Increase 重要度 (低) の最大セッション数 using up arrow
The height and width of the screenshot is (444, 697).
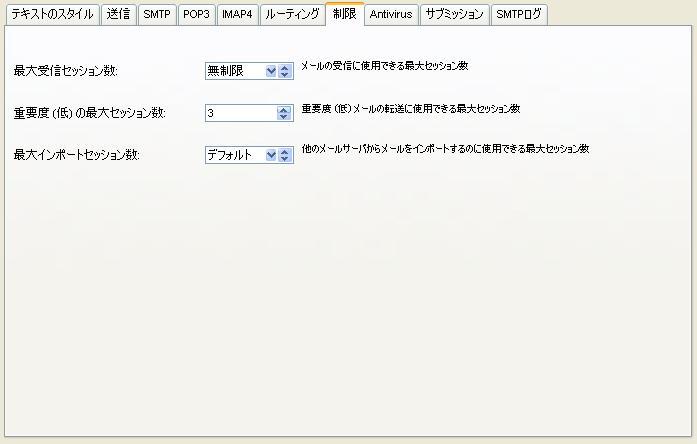pyautogui.click(x=285, y=109)
